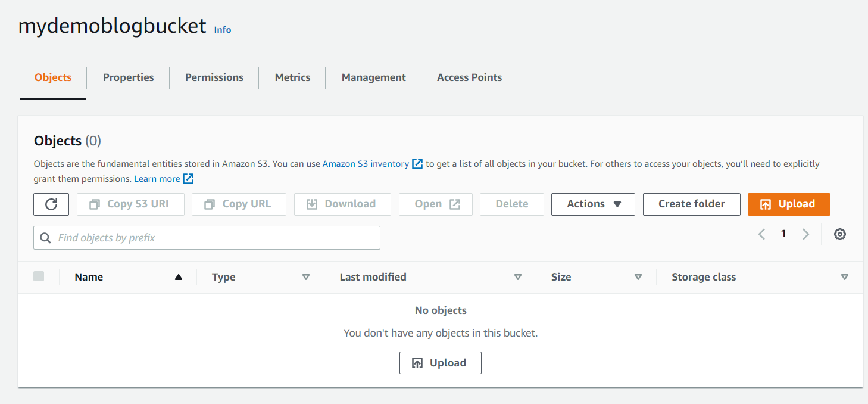Image resolution: width=868 pixels, height=404 pixels.
Task: Switch to the Management tab
Action: [x=374, y=77]
